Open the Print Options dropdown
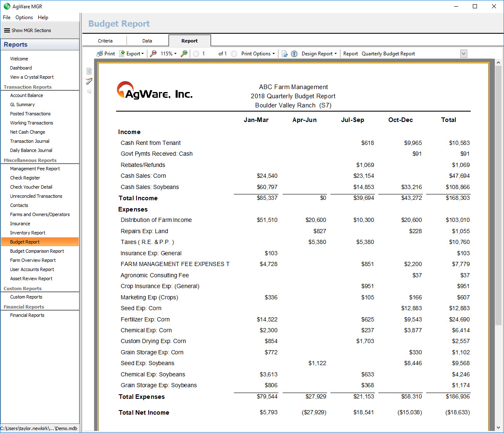 tap(258, 54)
